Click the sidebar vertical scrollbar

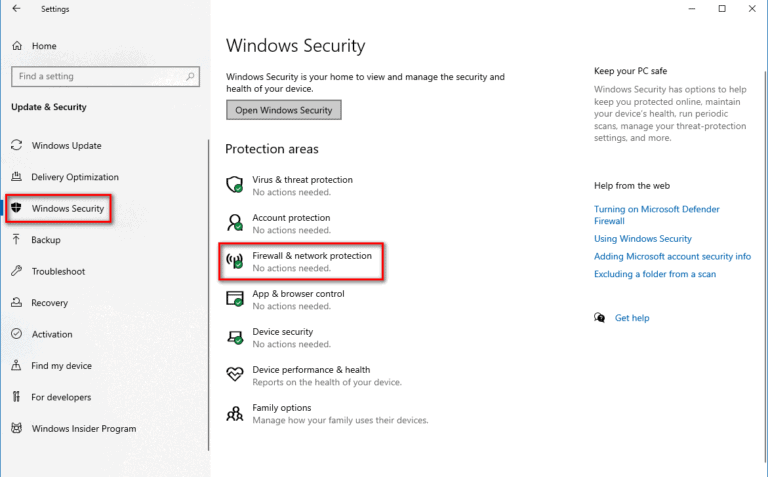pos(208,300)
